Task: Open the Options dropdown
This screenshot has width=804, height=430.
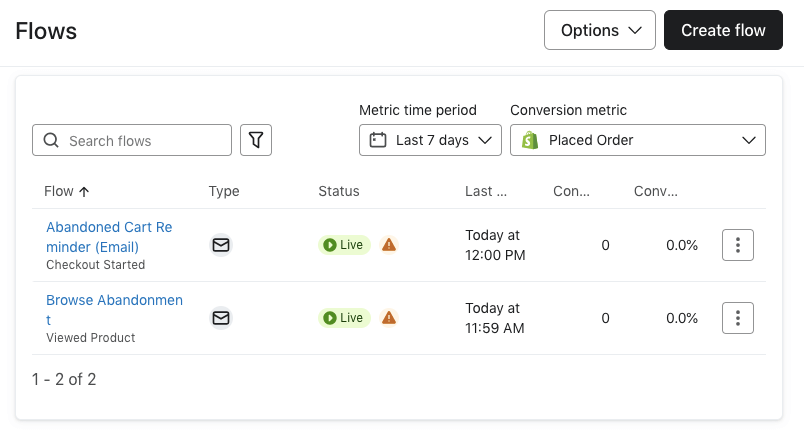Action: tap(600, 30)
